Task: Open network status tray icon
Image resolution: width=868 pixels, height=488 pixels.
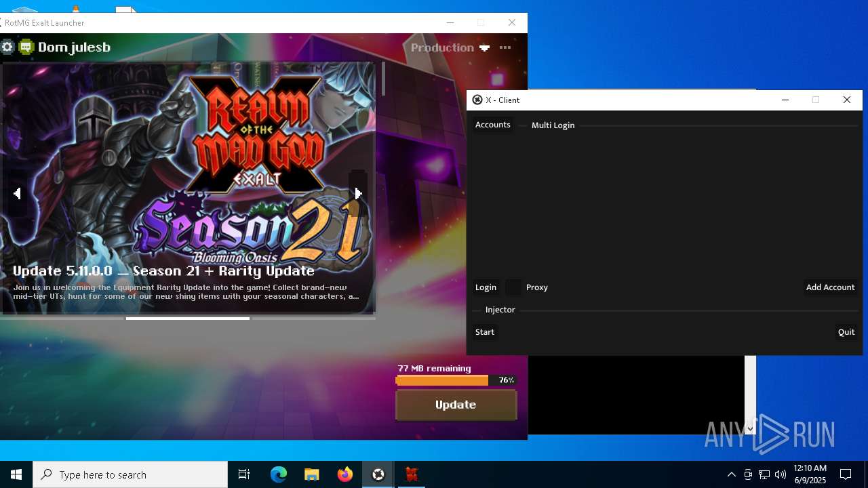Action: click(x=764, y=474)
